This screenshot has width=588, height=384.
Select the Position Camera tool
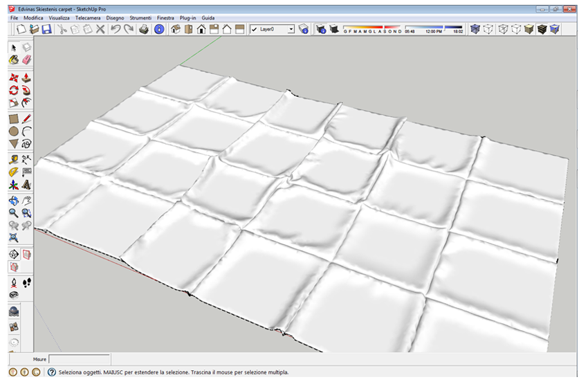(14, 283)
